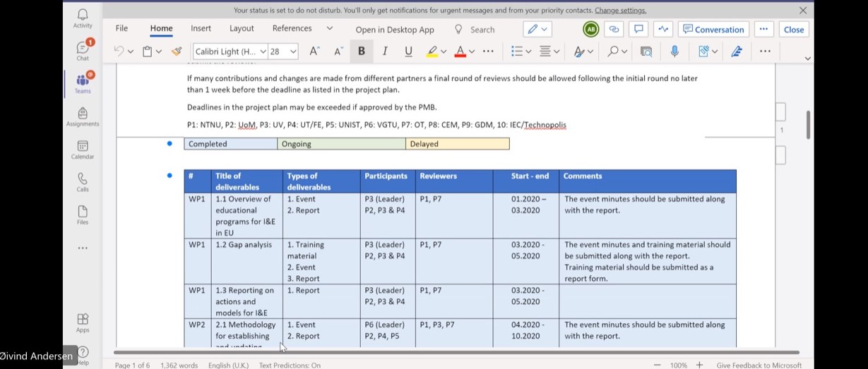Click the Comments speech bubble icon

pos(638,29)
